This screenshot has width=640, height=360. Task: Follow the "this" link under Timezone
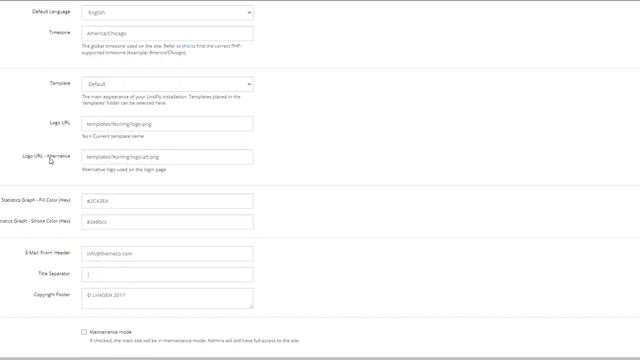(x=186, y=46)
